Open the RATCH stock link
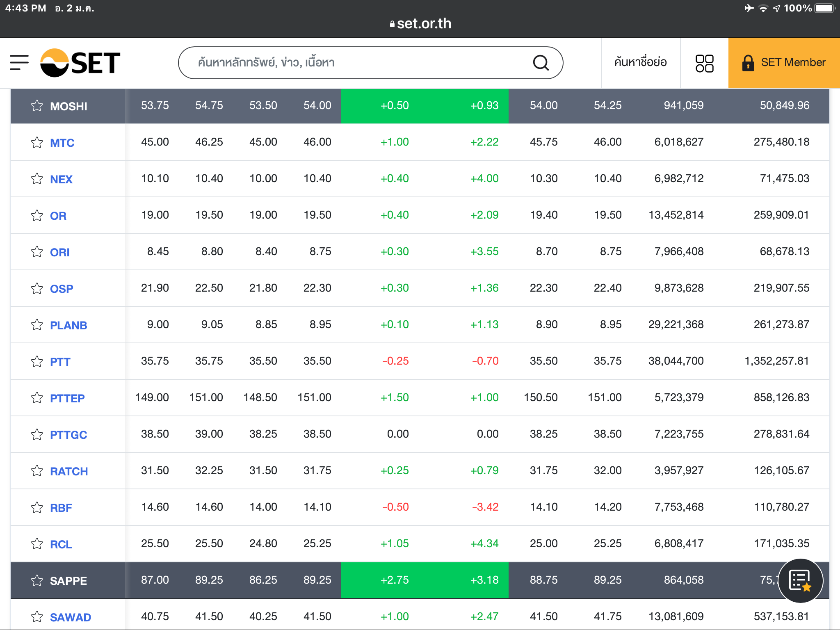 [x=69, y=471]
